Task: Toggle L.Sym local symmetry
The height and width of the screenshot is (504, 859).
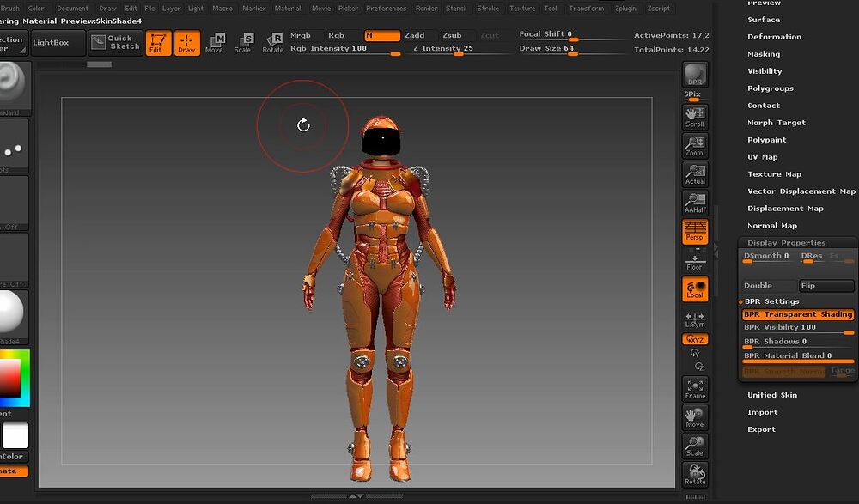Action: (x=695, y=319)
